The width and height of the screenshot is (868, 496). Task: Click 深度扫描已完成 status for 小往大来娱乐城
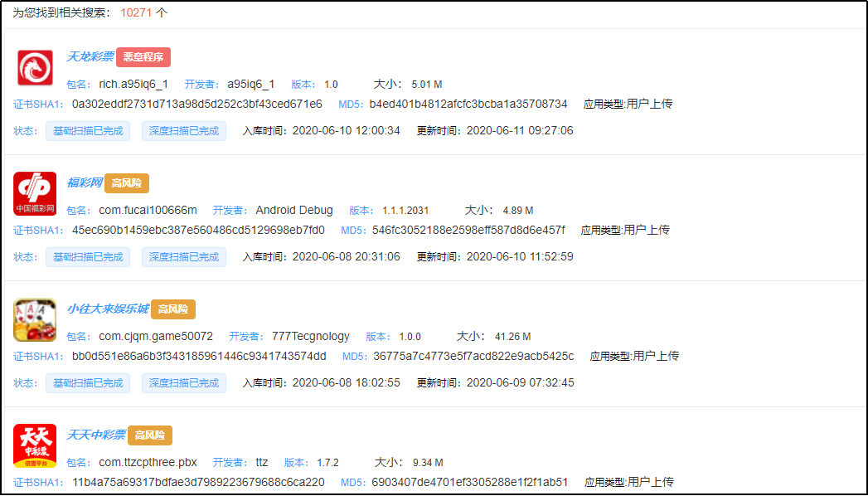pyautogui.click(x=184, y=383)
